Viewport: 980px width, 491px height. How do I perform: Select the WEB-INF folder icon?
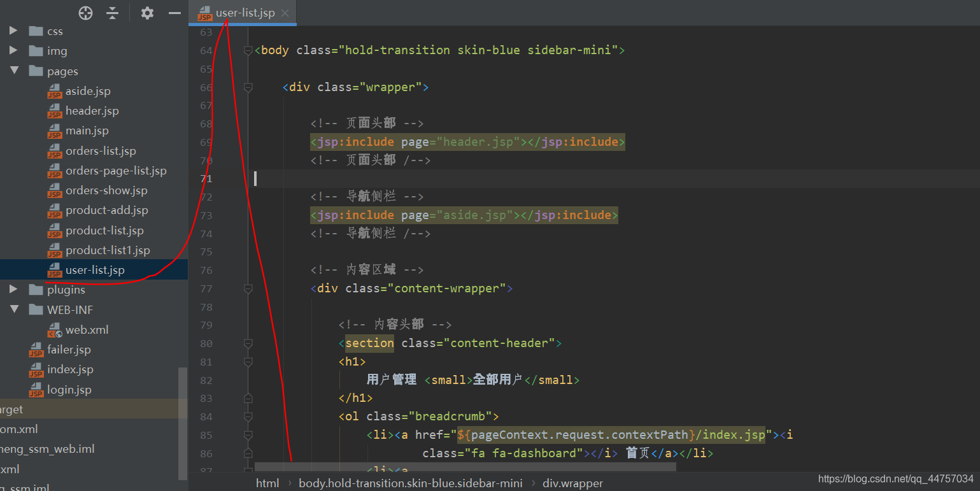(x=36, y=310)
